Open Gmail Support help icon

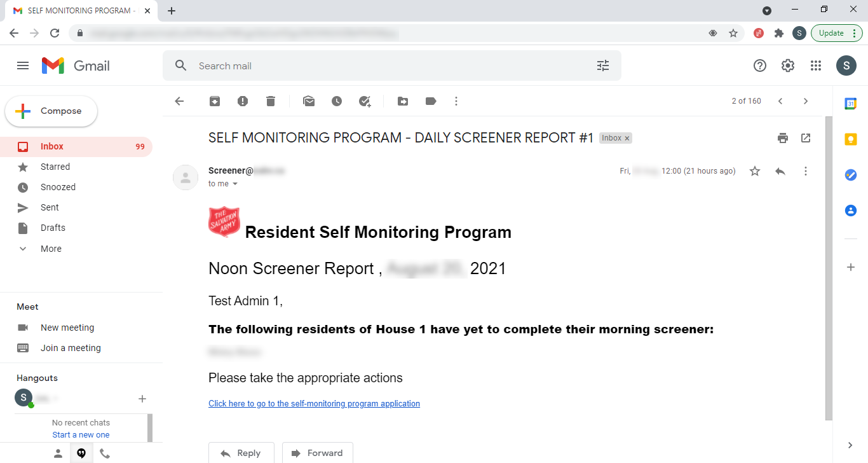click(760, 66)
